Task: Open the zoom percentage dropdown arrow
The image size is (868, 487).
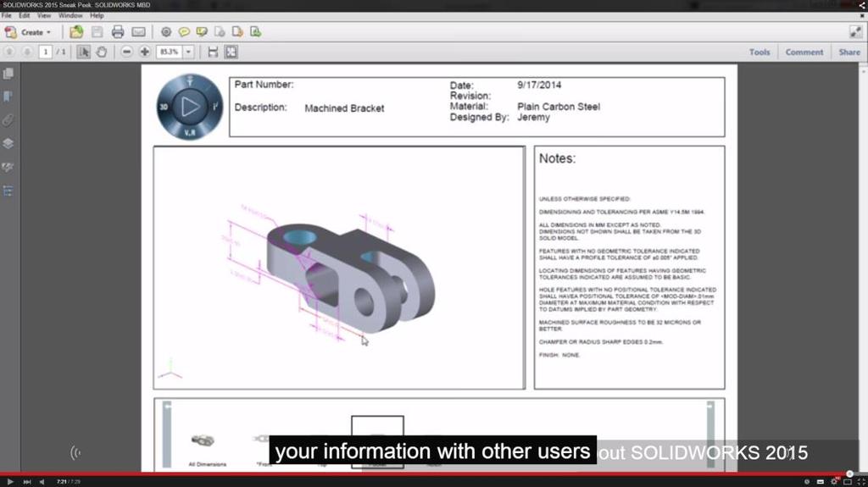Action: pyautogui.click(x=188, y=52)
